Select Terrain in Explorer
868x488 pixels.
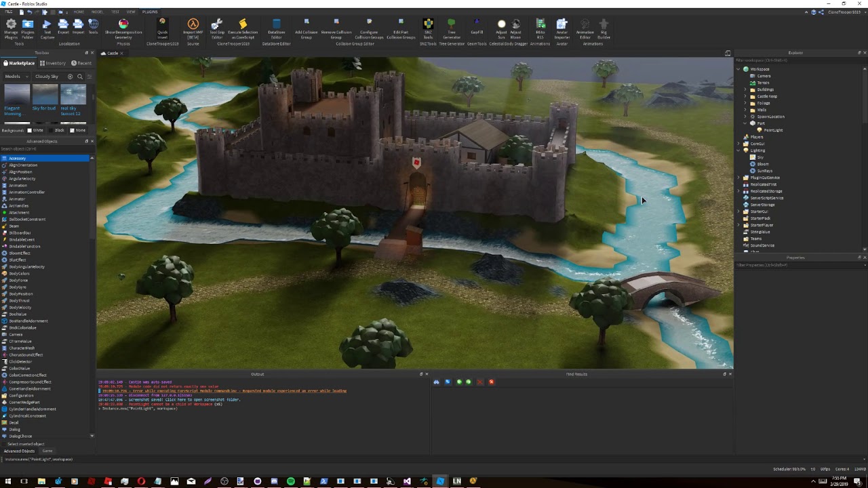[x=763, y=83]
